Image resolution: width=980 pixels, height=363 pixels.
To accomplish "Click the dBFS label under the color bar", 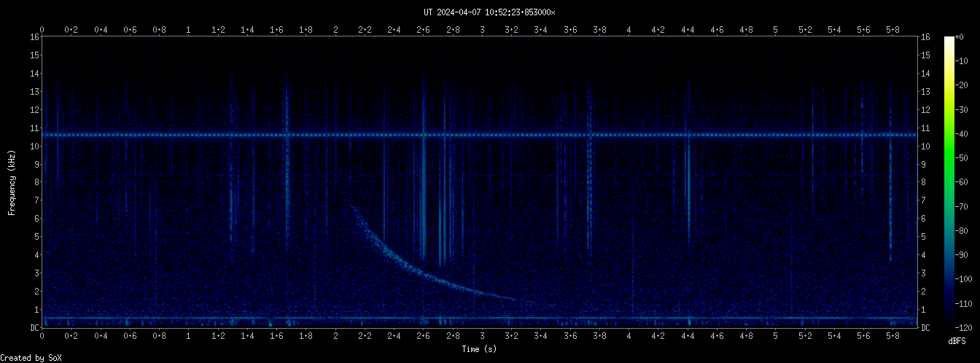I will (957, 340).
